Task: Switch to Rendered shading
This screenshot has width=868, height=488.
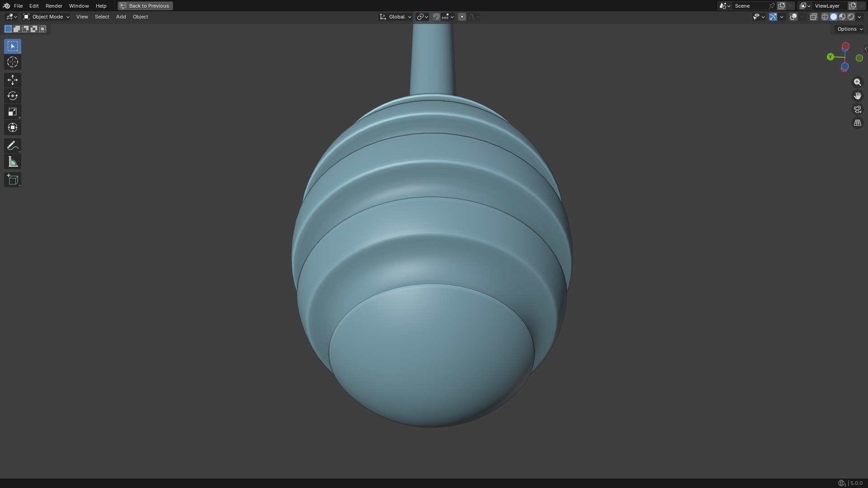Action: (x=851, y=17)
